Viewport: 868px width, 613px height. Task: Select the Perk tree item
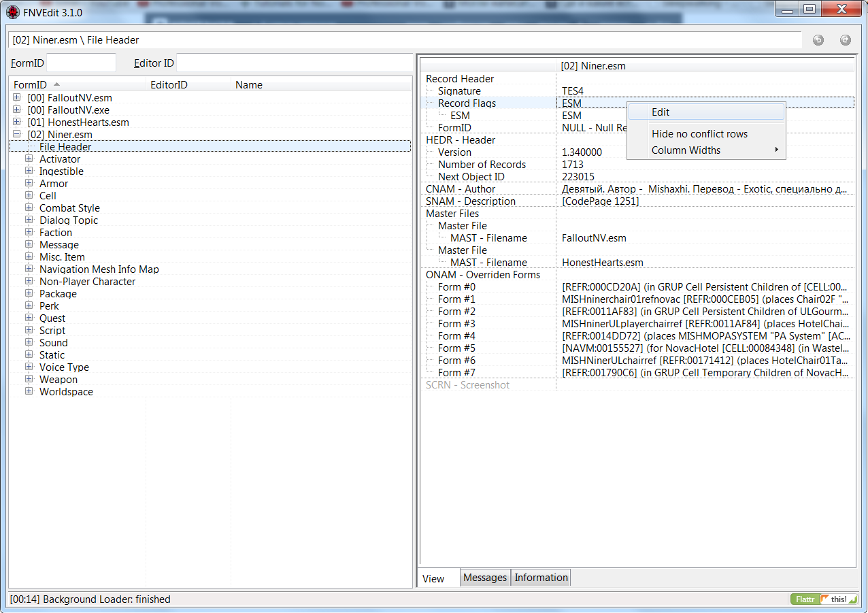[x=49, y=305]
